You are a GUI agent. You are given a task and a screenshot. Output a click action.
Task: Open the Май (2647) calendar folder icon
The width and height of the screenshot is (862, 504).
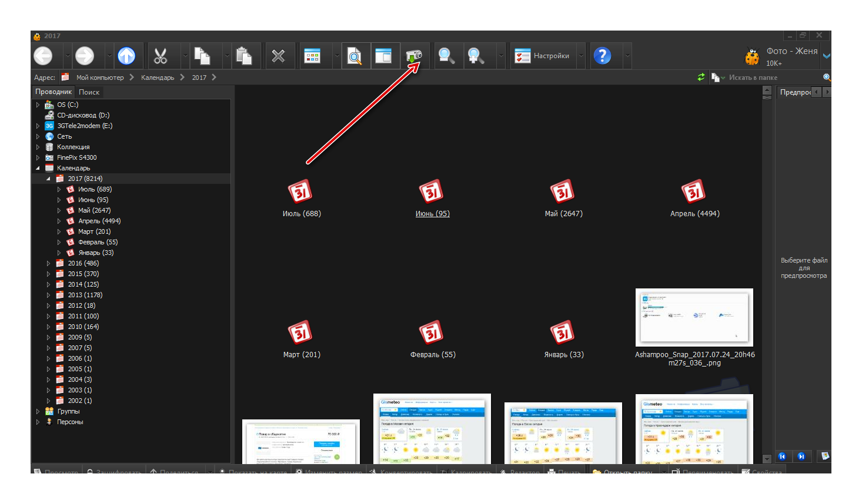coord(562,191)
